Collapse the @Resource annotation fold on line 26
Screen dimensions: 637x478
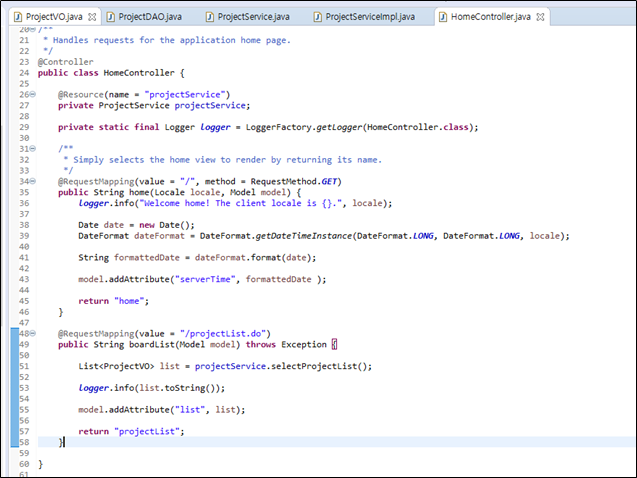[33, 94]
